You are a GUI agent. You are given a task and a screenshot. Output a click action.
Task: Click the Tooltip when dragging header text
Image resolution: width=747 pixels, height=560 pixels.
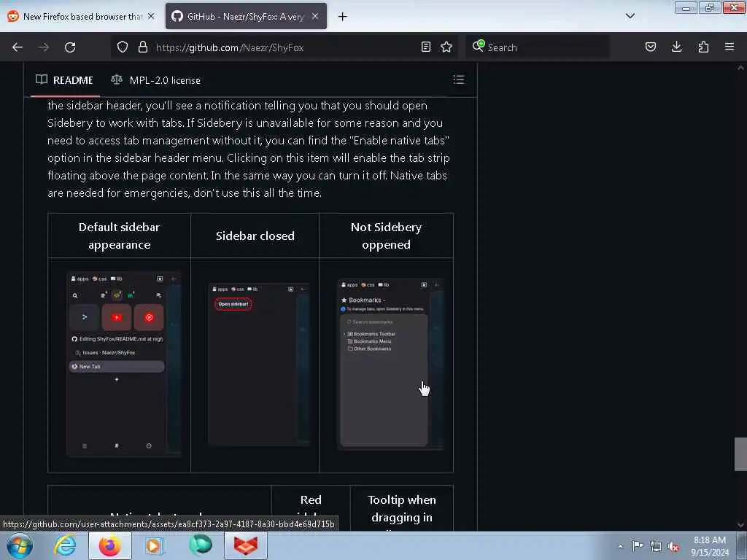(402, 508)
